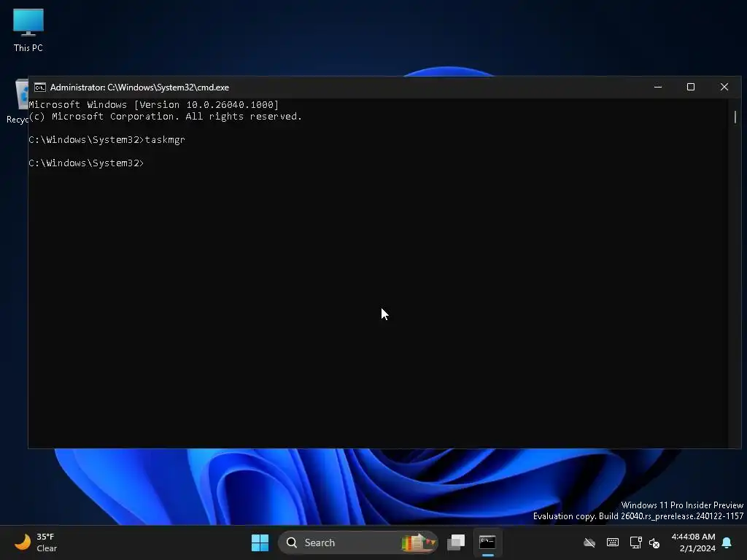The image size is (747, 560).
Task: Open network status tray icon
Action: (x=635, y=542)
